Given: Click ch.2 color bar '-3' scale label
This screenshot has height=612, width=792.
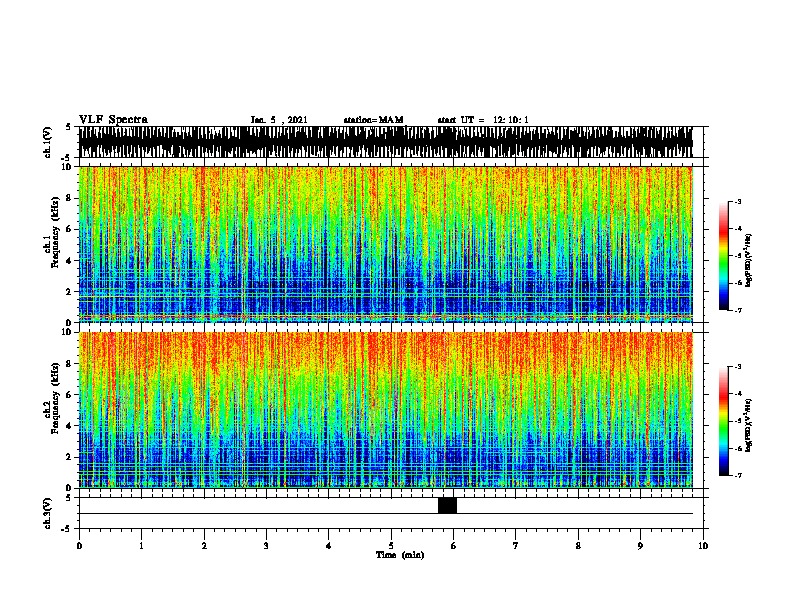Looking at the screenshot, I should [x=738, y=367].
